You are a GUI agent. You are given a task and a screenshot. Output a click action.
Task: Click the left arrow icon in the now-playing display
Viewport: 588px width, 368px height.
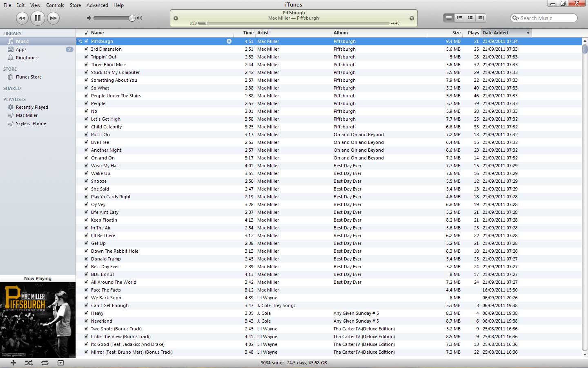176,18
